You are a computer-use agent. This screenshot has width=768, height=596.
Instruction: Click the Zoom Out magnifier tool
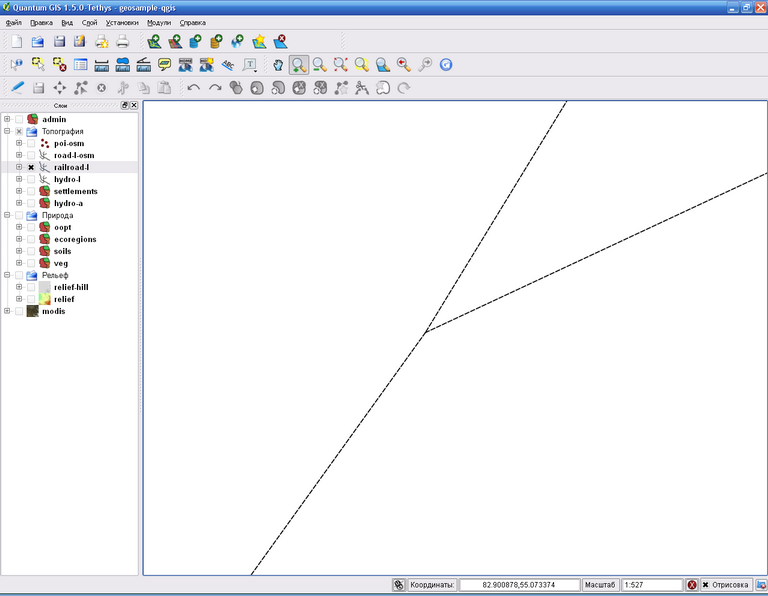tap(319, 65)
